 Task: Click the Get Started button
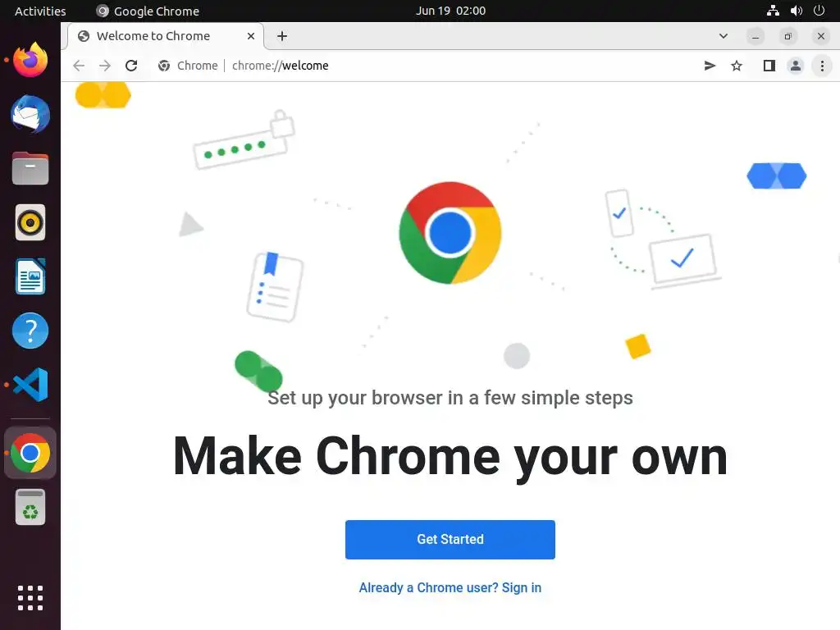tap(450, 540)
